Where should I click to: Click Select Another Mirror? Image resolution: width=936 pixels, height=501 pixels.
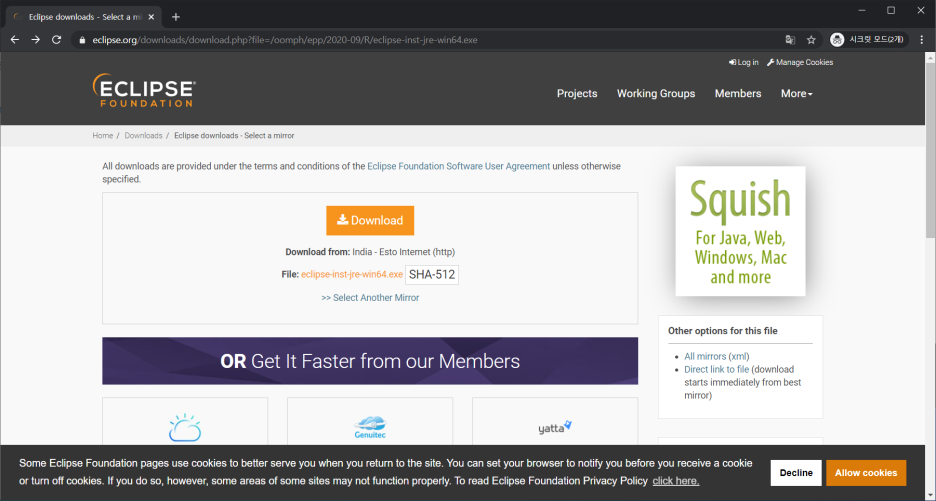pos(370,297)
